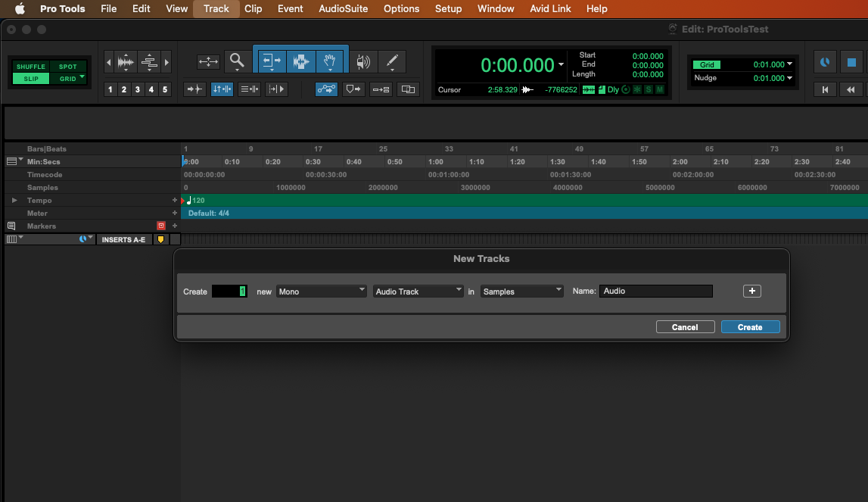This screenshot has width=868, height=502.
Task: Open the Apple menu
Action: tap(20, 9)
